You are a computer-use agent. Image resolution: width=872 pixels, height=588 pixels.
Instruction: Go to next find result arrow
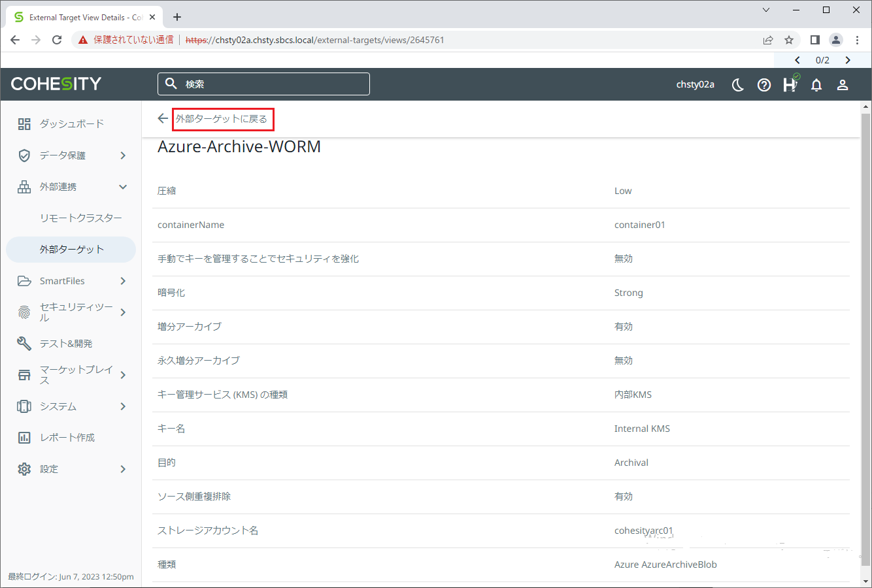tap(848, 60)
